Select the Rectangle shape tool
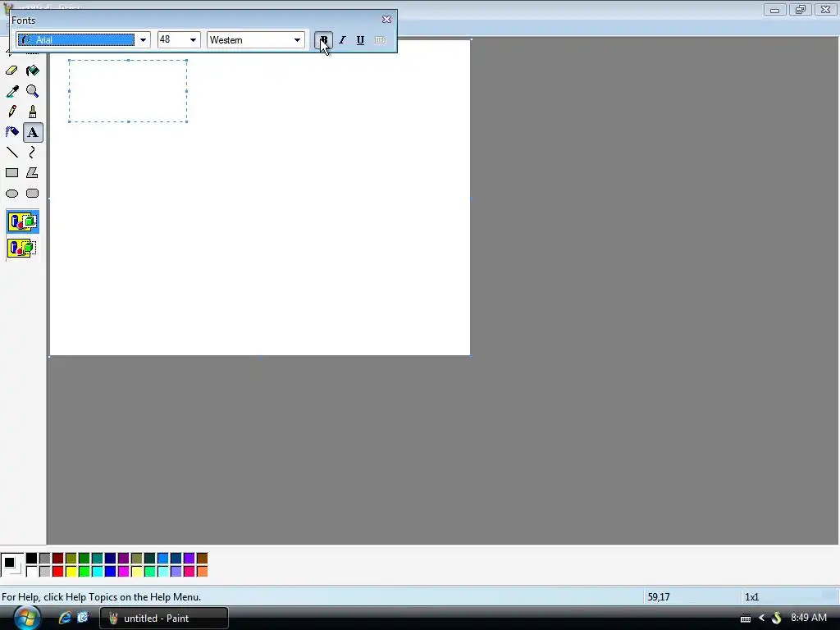The height and width of the screenshot is (630, 840). click(11, 173)
